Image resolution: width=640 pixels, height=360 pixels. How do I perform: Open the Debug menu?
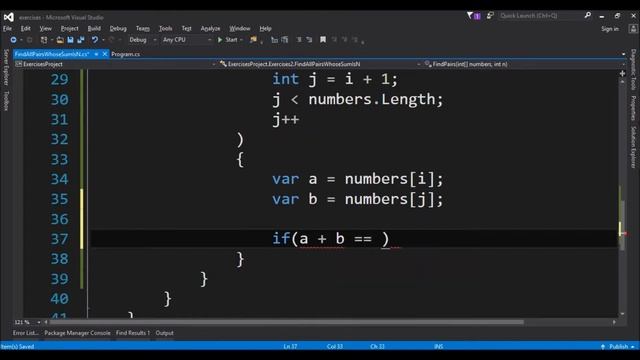pos(118,29)
